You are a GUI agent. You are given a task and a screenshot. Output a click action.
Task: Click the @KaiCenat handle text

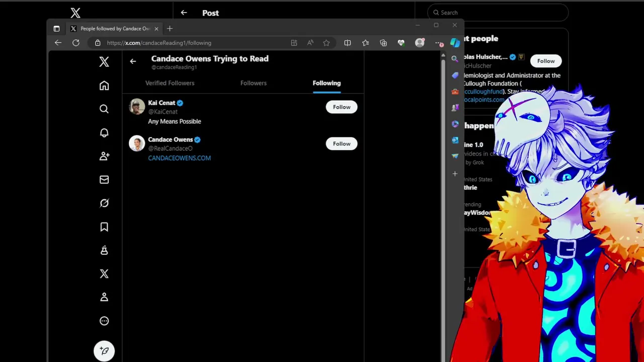[163, 112]
